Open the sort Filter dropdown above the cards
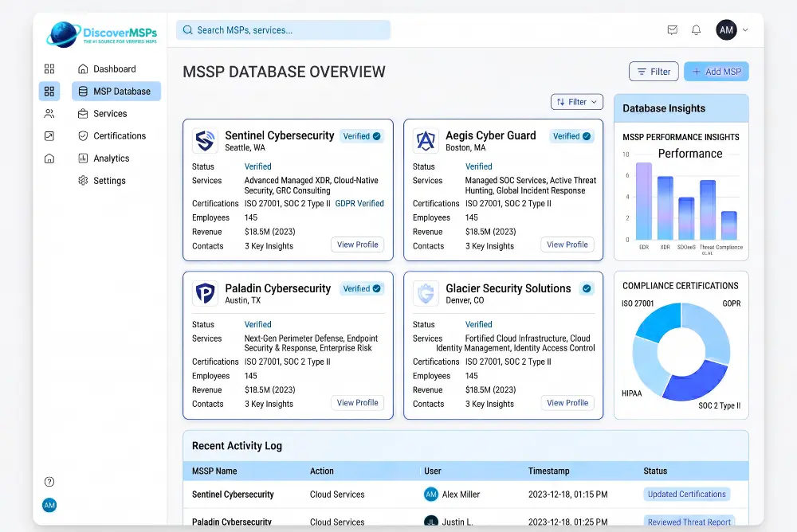This screenshot has height=532, width=797. (577, 102)
